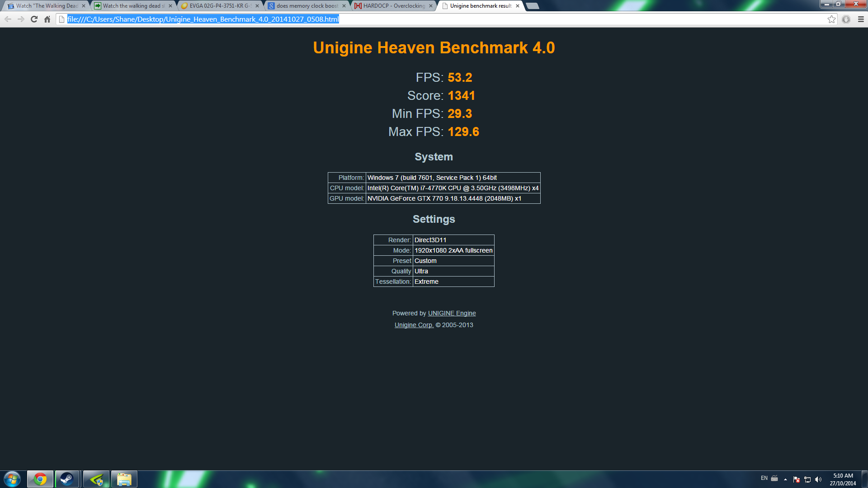Open the network tray icon
Screen dimensions: 868x488
pos(807,479)
